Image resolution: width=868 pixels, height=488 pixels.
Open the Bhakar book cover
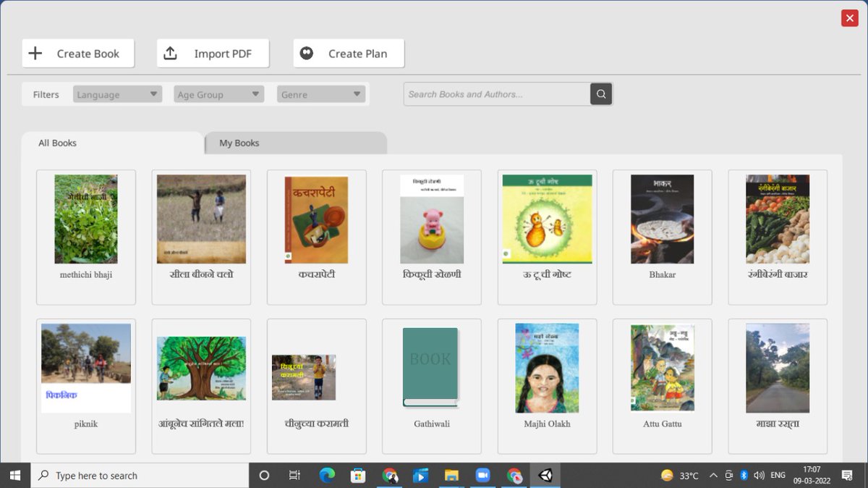coord(662,219)
